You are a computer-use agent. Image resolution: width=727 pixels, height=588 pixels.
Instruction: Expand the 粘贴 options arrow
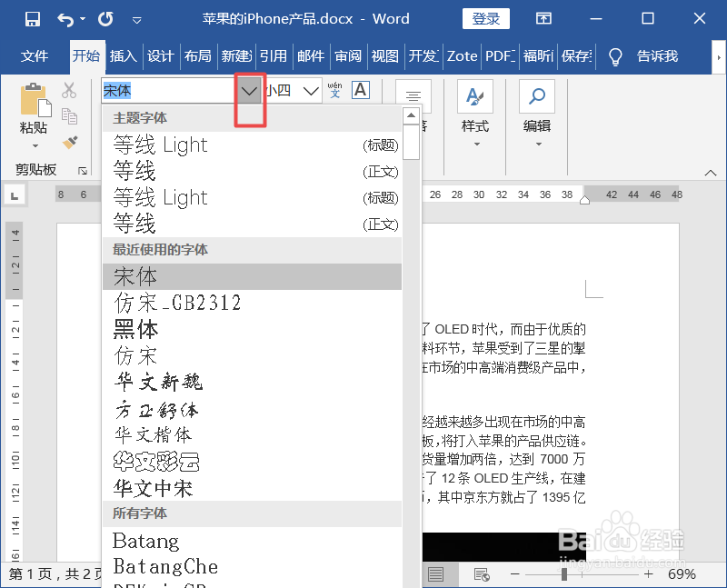35,146
